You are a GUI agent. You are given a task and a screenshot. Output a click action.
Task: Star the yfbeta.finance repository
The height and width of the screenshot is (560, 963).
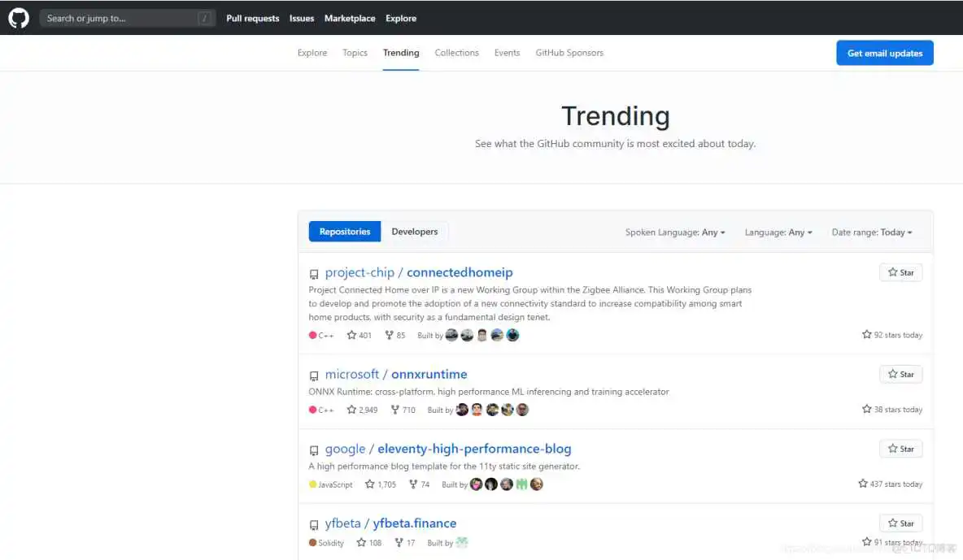coord(900,523)
